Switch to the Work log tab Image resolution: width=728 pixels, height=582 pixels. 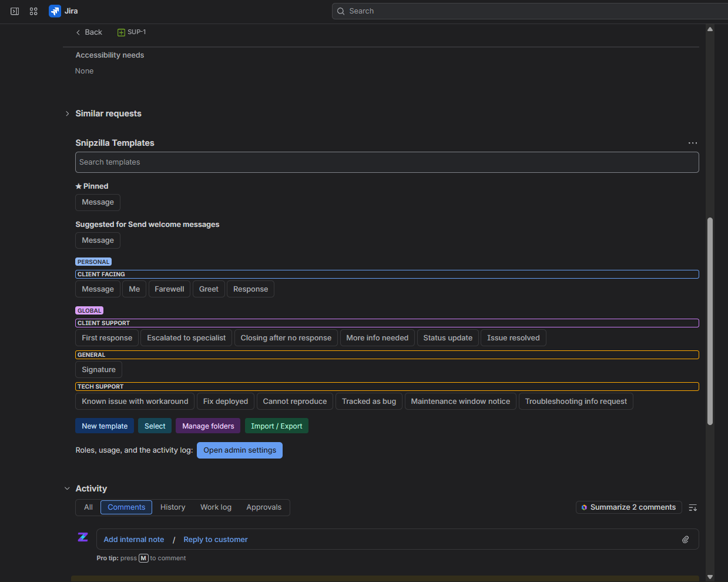216,507
